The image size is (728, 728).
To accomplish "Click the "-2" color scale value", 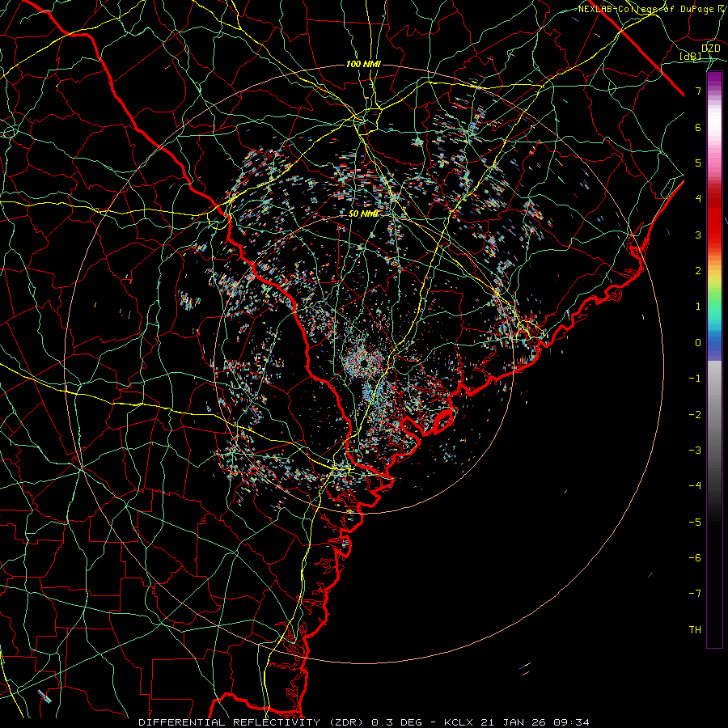I will pos(695,415).
